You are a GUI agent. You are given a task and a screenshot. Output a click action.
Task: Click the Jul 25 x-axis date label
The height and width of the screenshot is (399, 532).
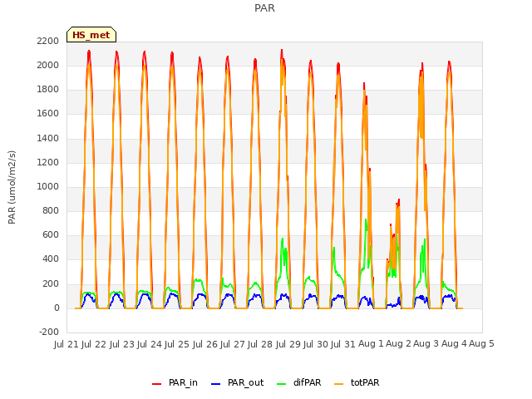tap(177, 344)
